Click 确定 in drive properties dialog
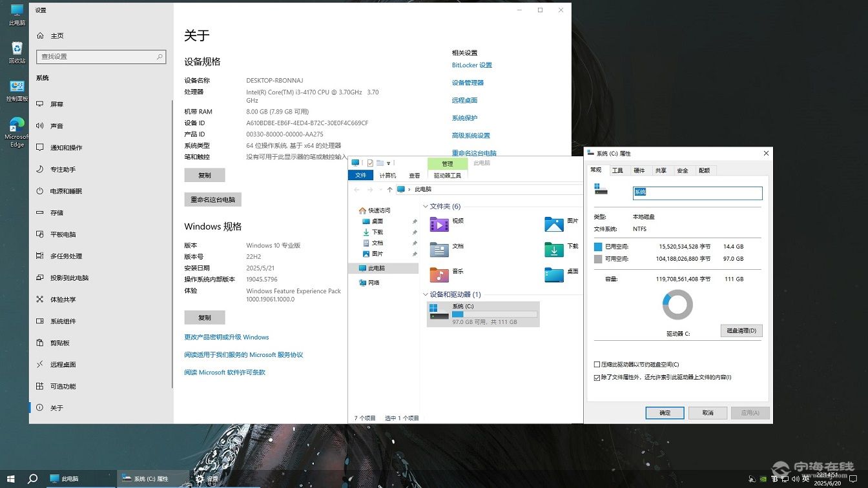 pyautogui.click(x=665, y=412)
